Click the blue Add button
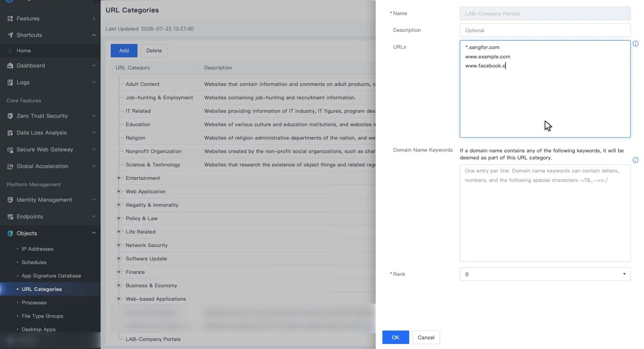The width and height of the screenshot is (644, 349). (x=124, y=51)
